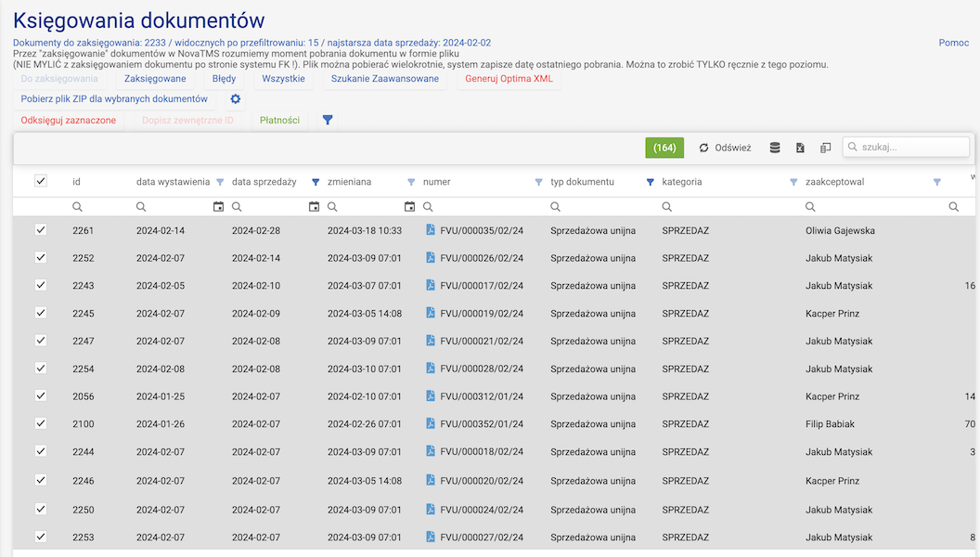Click Generuj Optima XML button

(509, 79)
